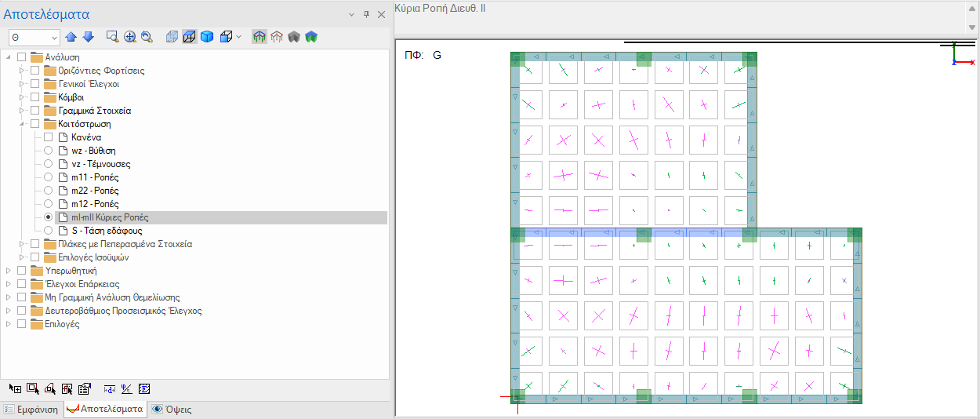
Task: Click the description panel scroll-down arrow
Action: click(972, 27)
